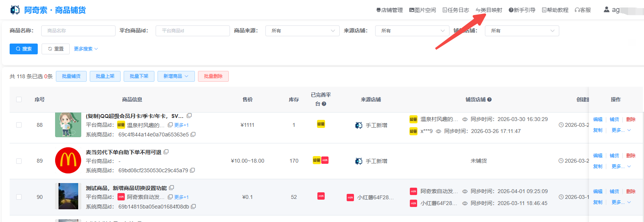The image size is (644, 222).
Task: Select the row 90 checkbox
Action: tap(19, 197)
